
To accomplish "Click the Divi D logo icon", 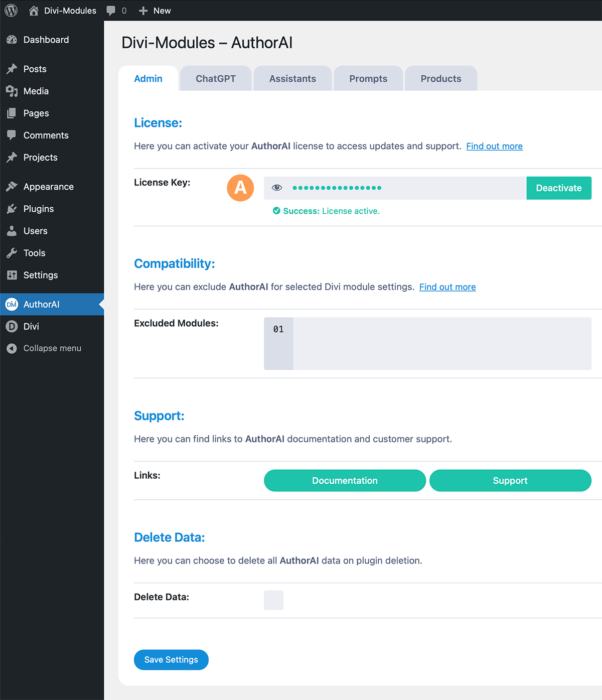I will coord(12,326).
